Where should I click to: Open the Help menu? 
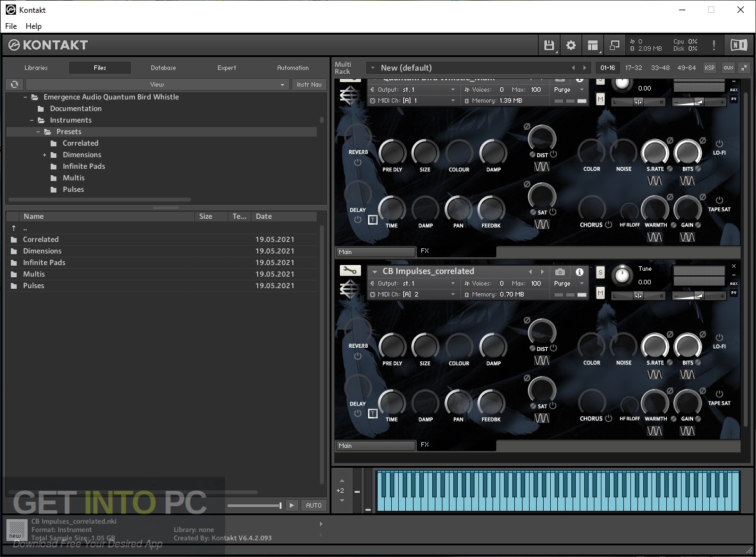click(x=33, y=26)
